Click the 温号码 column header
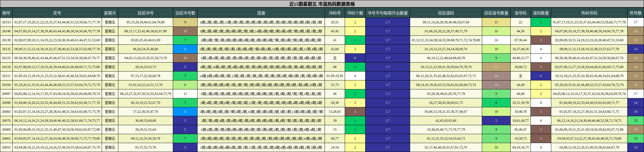 [x=520, y=13]
